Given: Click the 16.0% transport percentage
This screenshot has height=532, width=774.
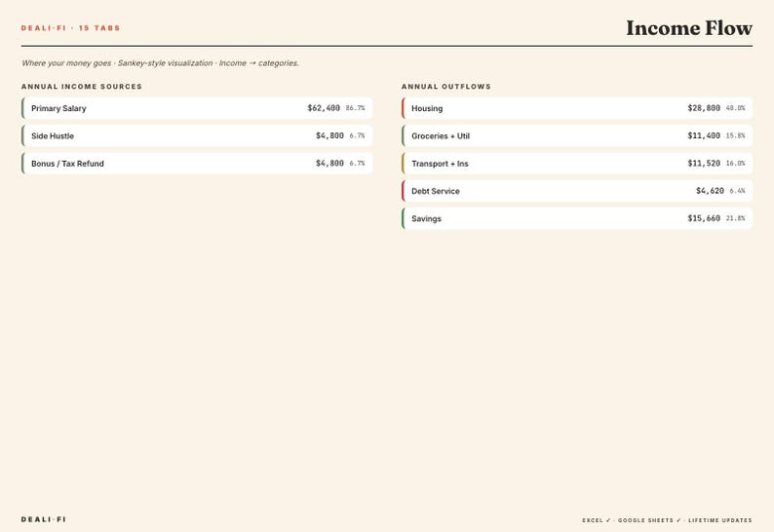Looking at the screenshot, I should [736, 164].
